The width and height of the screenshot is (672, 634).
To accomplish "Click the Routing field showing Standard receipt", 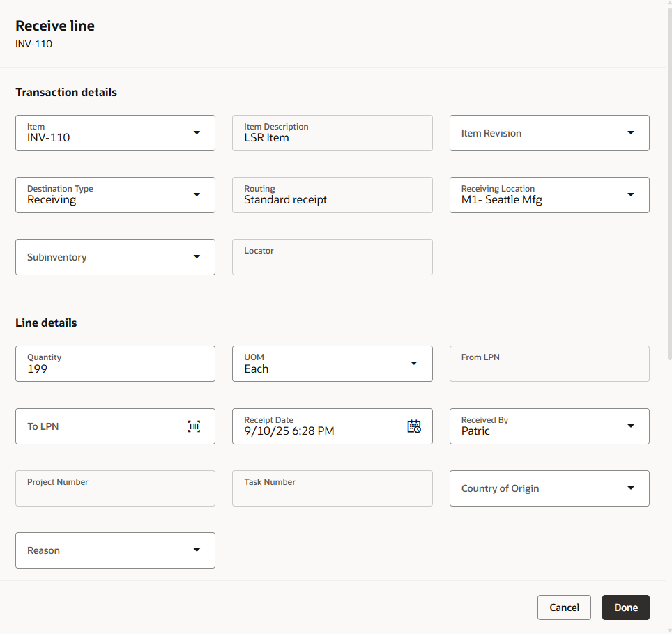I will tap(332, 196).
